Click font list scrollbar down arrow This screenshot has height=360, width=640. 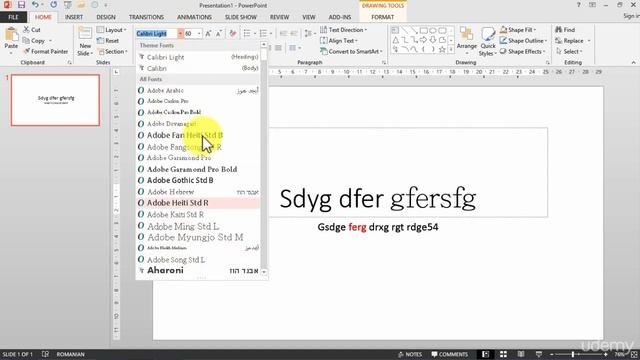pos(264,272)
